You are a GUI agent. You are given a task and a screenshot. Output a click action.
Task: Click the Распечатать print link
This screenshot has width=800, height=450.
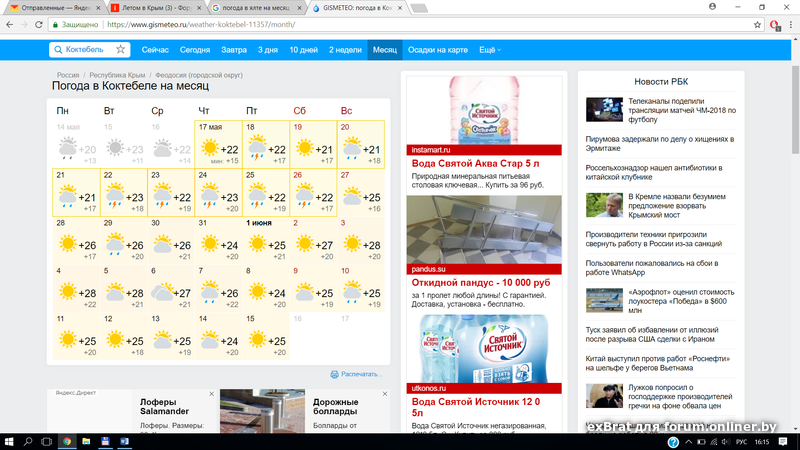click(360, 374)
